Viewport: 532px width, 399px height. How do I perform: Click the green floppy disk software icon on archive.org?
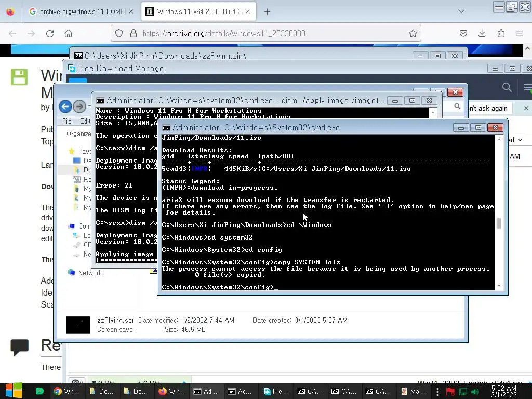(19, 77)
